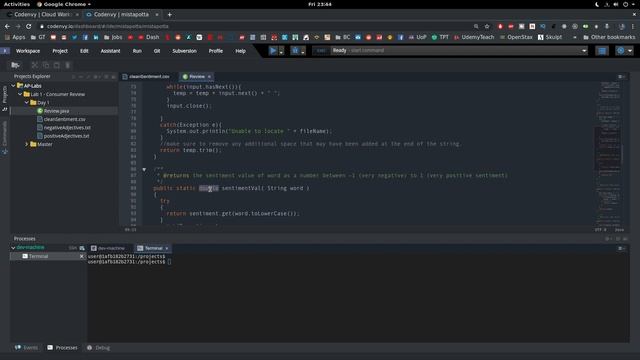This screenshot has height=360, width=640.
Task: Click the blue panel layout toolbar icon
Action: pos(602,51)
